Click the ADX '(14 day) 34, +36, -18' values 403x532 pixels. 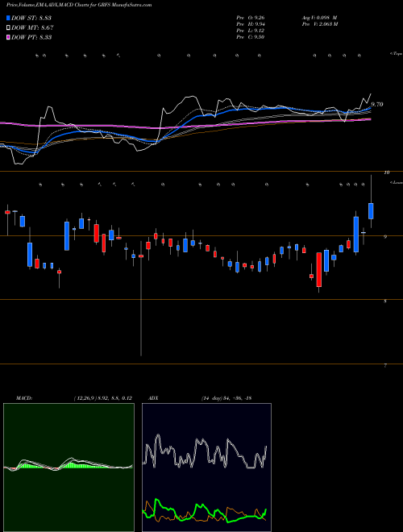point(226,398)
